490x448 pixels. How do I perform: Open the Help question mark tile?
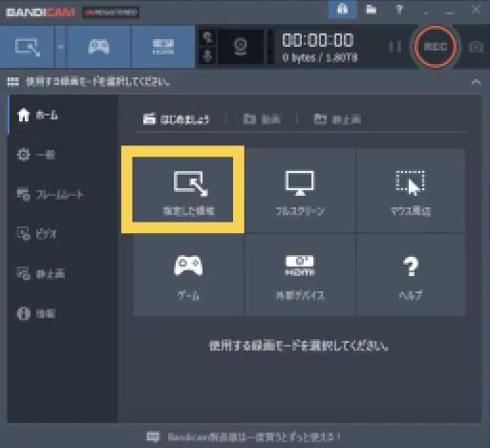[411, 275]
